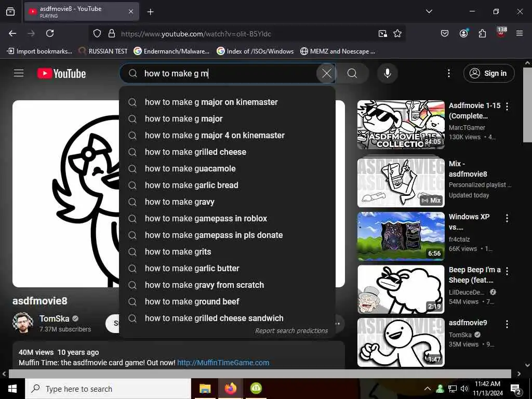Play Beep Beep I'm a Sheep thumbnail
This screenshot has width=532, height=399.
[401, 289]
